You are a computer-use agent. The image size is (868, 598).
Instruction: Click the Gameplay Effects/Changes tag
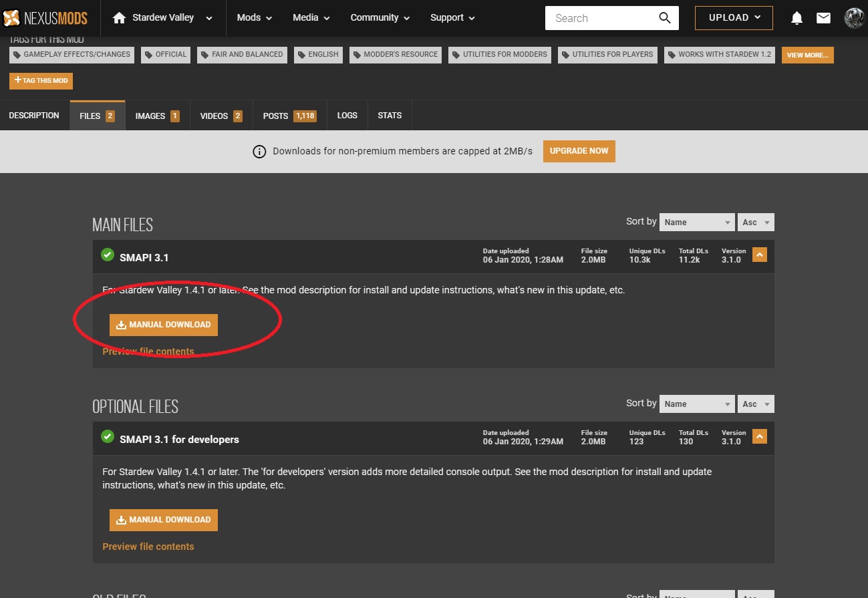tap(71, 55)
